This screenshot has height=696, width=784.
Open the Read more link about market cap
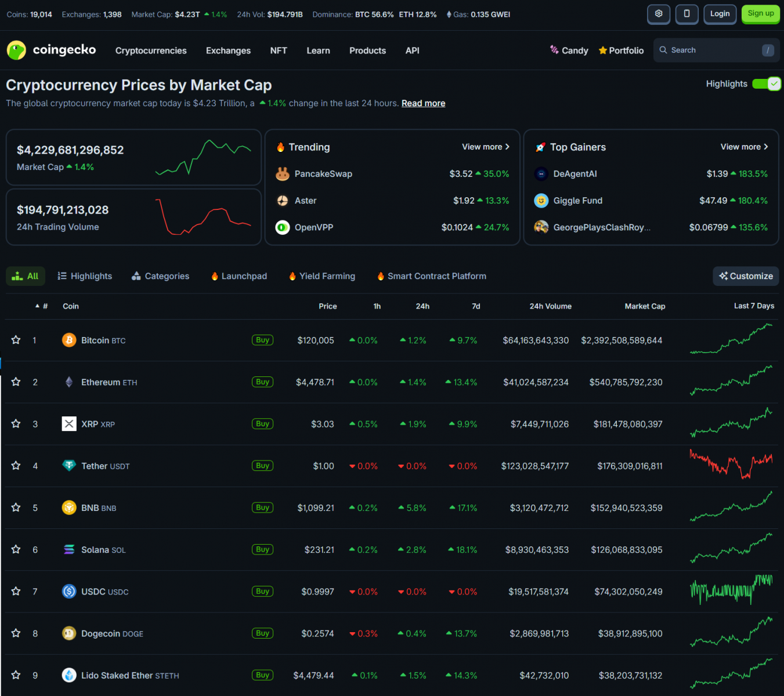click(x=423, y=103)
